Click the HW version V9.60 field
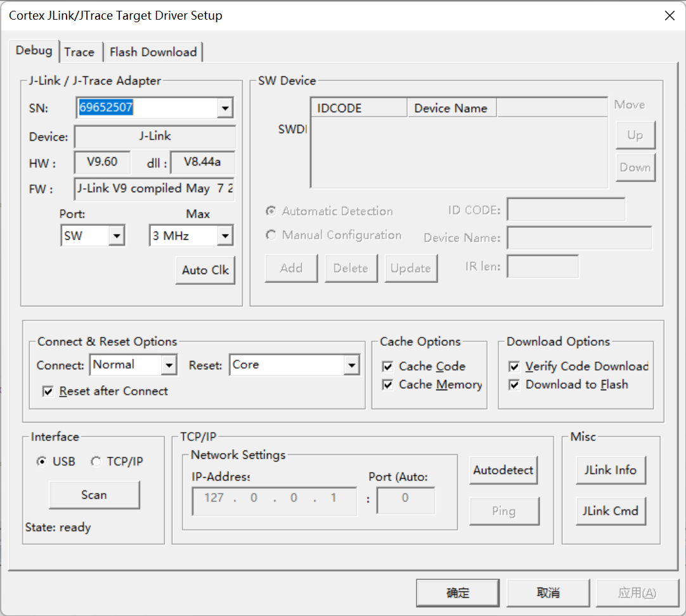This screenshot has width=686, height=616. pyautogui.click(x=102, y=162)
